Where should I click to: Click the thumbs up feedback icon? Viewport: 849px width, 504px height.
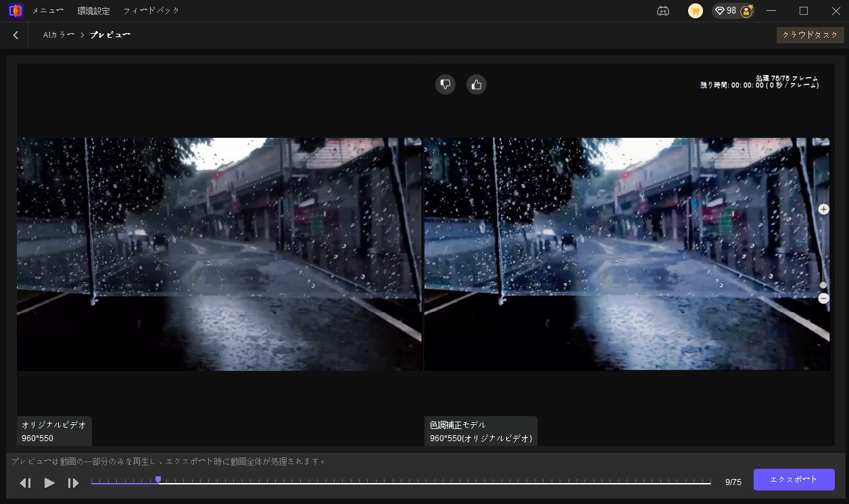point(477,84)
